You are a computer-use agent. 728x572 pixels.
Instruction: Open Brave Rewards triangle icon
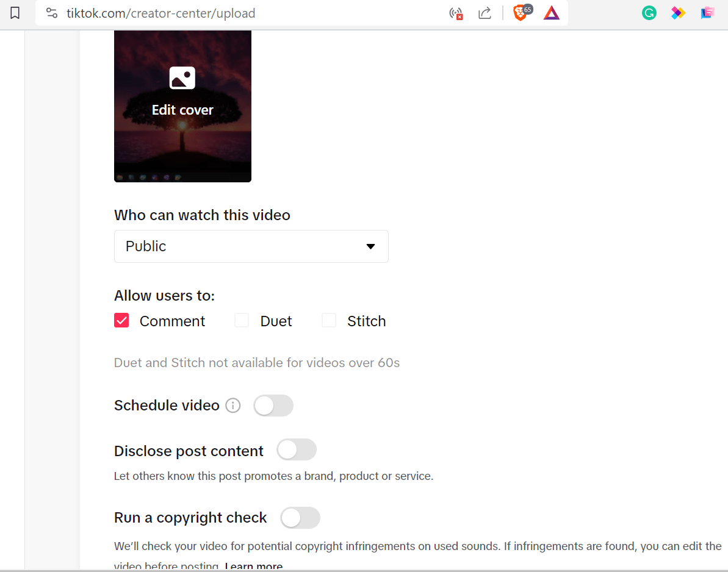click(552, 13)
